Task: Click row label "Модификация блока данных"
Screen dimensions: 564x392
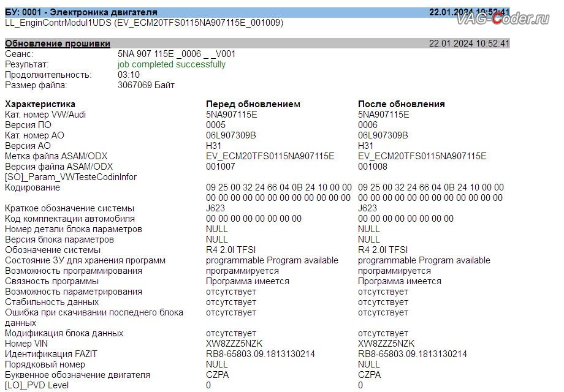Action: 64,333
